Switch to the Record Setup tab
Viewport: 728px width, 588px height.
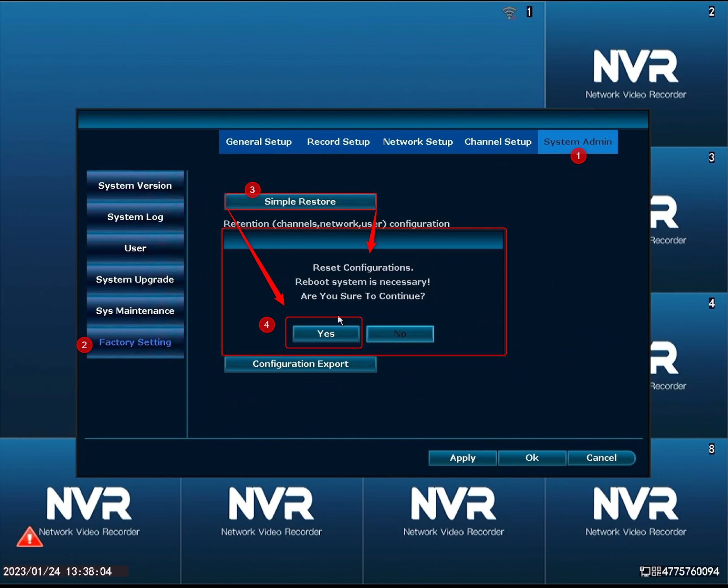click(x=338, y=142)
